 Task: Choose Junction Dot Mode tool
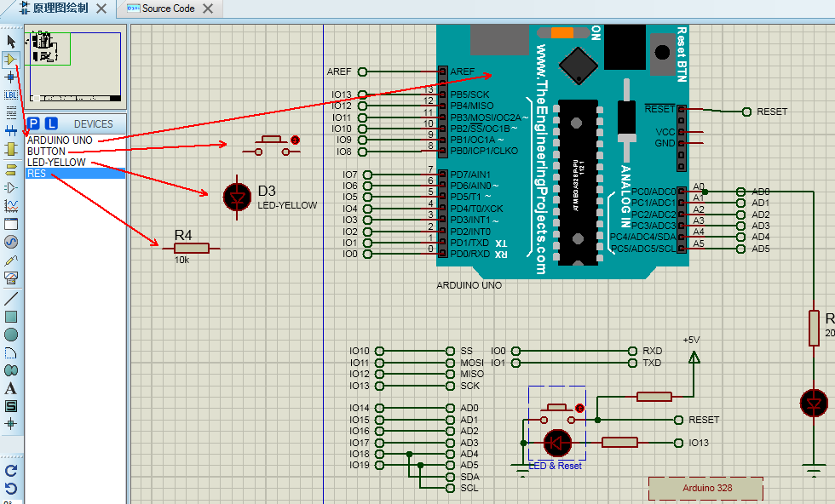10,77
